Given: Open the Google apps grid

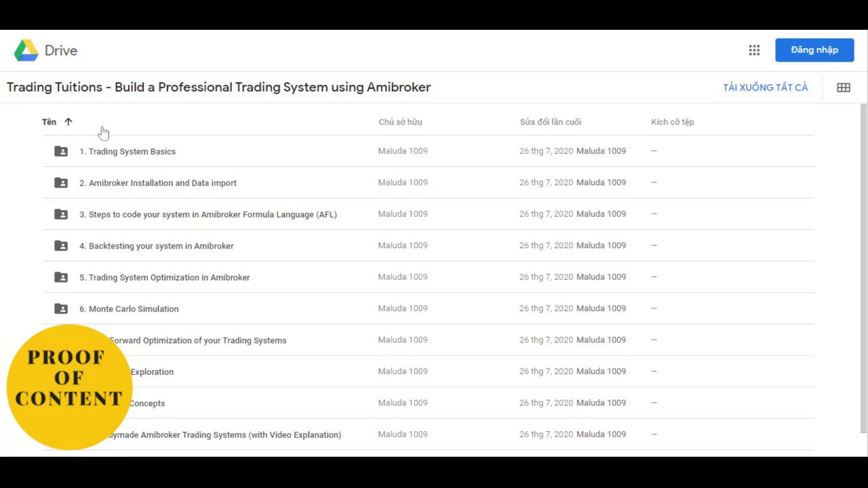Looking at the screenshot, I should click(x=754, y=50).
